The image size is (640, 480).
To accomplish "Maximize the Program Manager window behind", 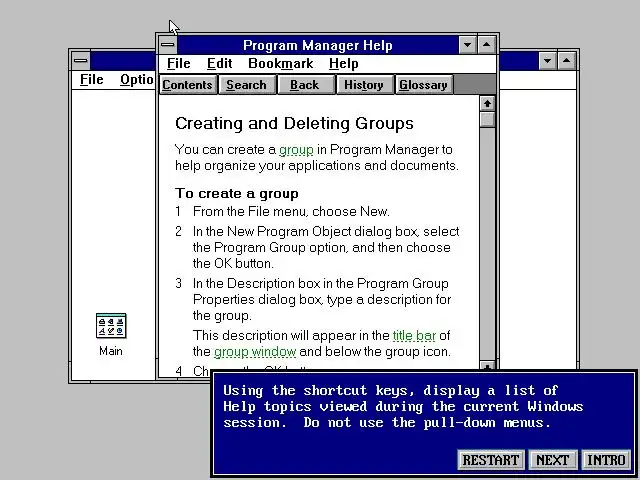I will click(567, 61).
